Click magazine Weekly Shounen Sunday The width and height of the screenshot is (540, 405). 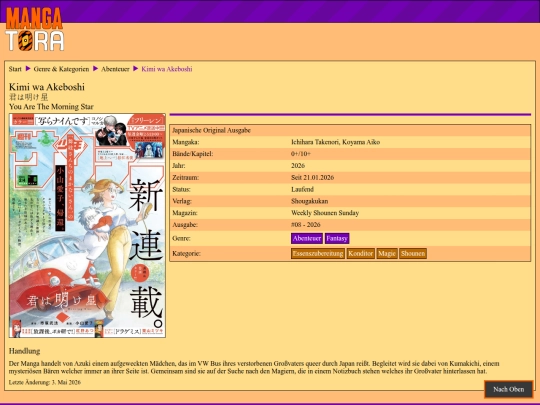point(325,213)
